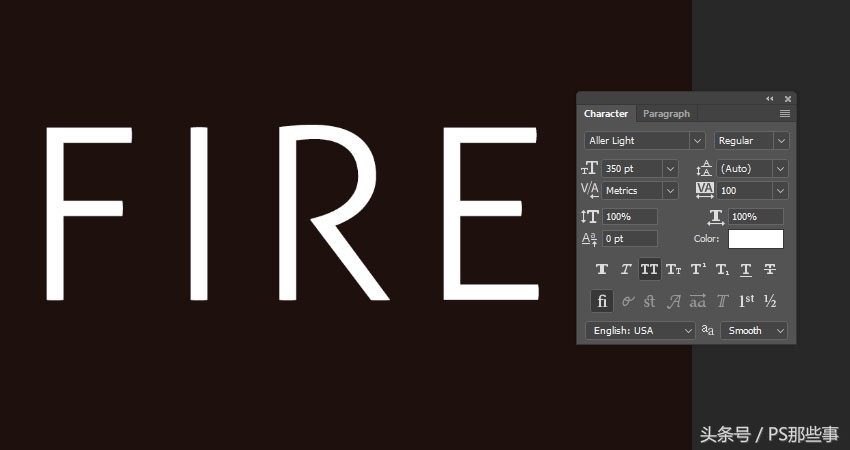
Task: Edit the 350 pt font size field
Action: coord(632,169)
